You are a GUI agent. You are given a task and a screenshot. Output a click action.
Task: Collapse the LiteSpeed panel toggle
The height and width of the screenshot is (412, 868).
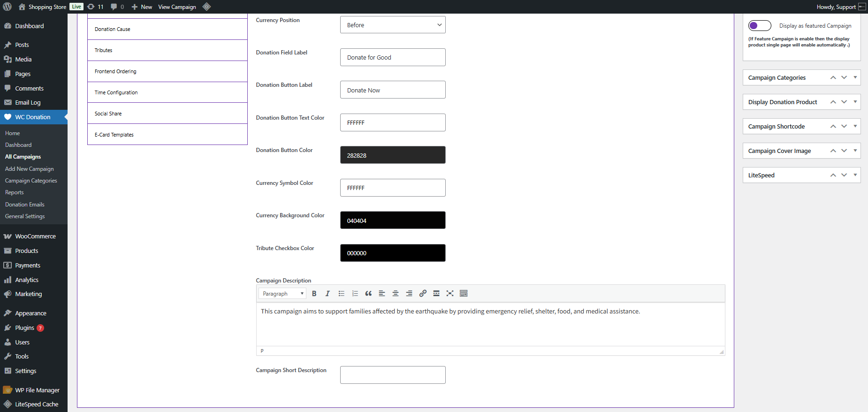coord(855,175)
